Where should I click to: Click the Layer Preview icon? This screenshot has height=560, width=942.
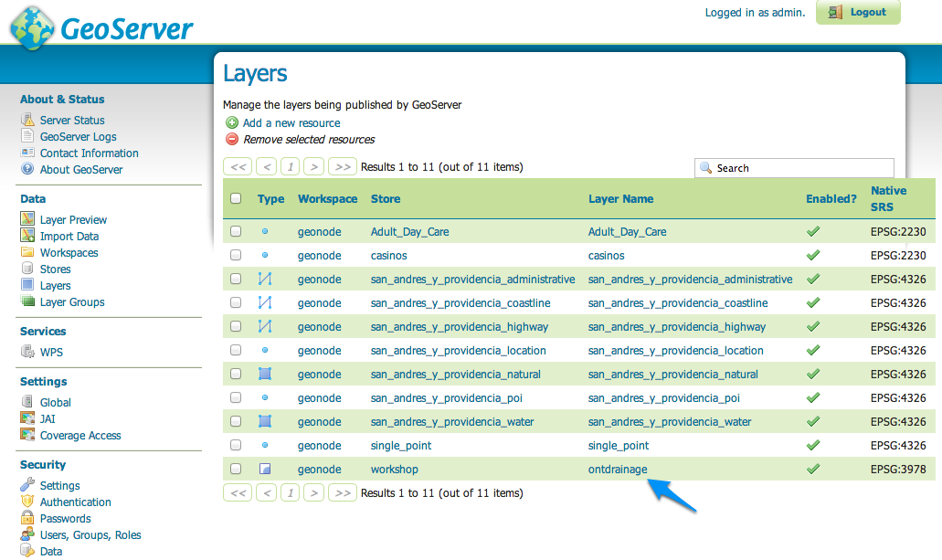pyautogui.click(x=27, y=218)
